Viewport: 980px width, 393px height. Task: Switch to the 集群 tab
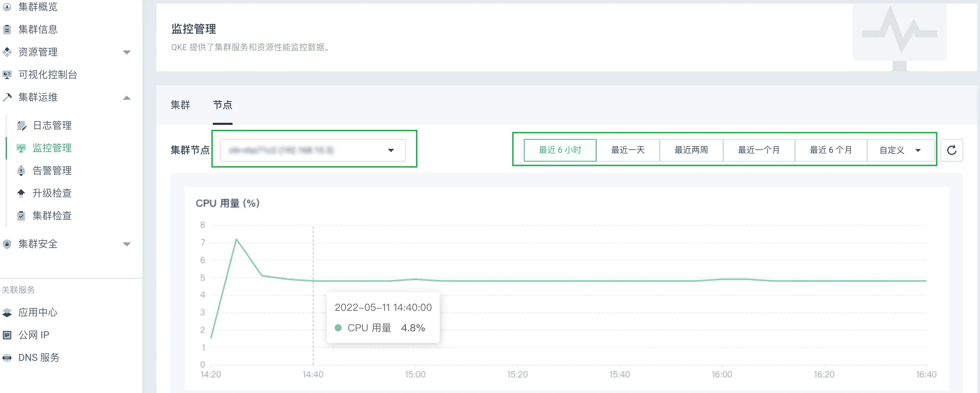pos(180,105)
